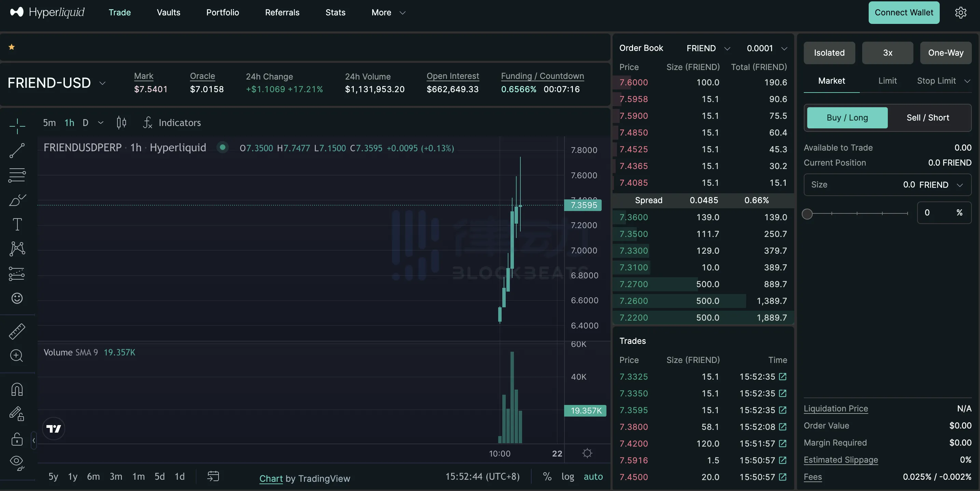Click the Connect Wallet button
980x491 pixels.
pos(904,13)
